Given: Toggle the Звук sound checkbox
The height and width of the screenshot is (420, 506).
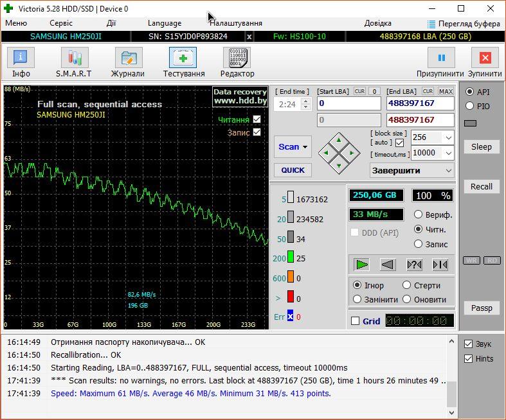Looking at the screenshot, I should coord(468,344).
